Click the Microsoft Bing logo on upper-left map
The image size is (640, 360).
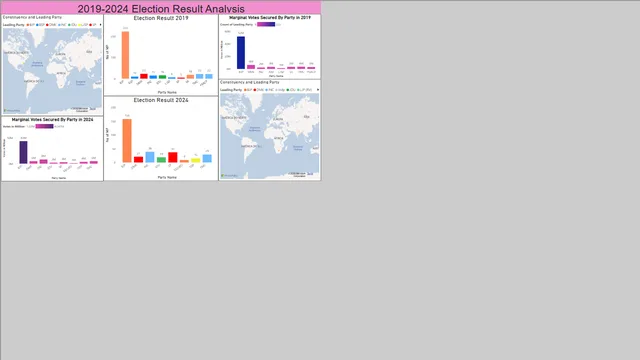pos(12,111)
